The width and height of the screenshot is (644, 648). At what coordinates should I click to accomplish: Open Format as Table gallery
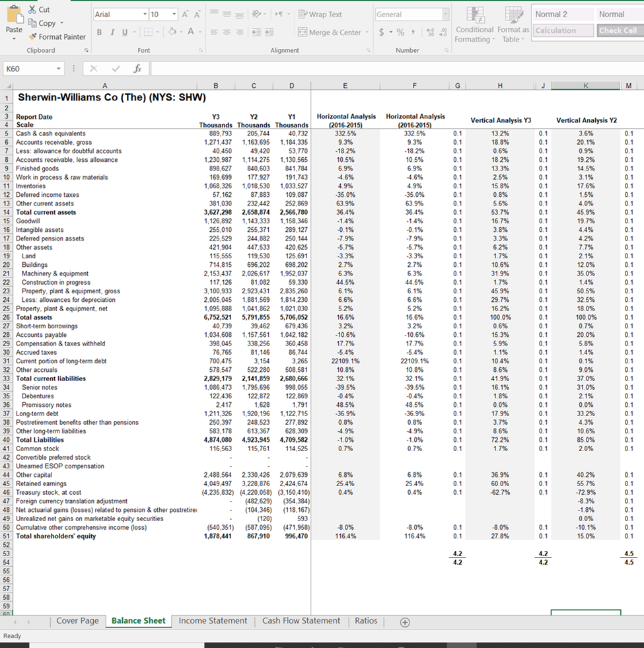pos(513,24)
